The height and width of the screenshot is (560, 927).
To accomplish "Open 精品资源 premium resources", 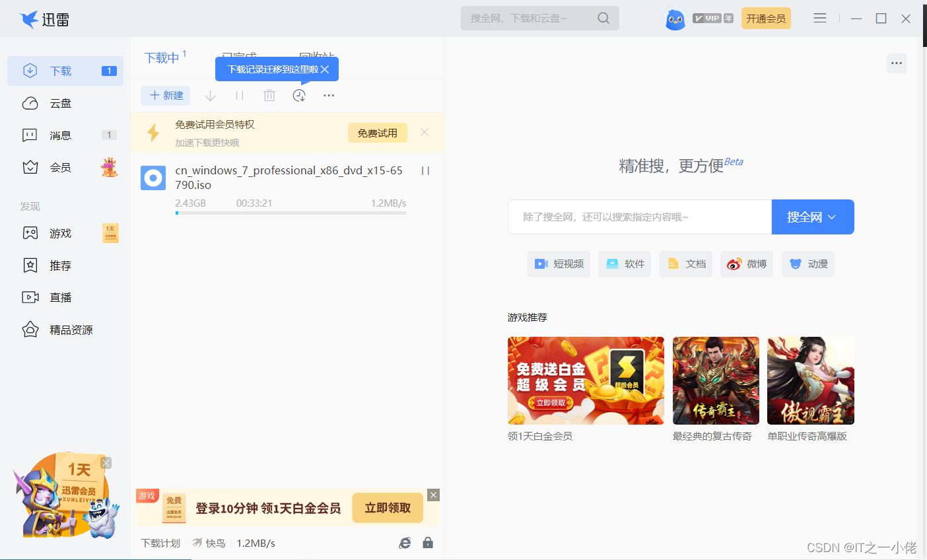I will 65,330.
